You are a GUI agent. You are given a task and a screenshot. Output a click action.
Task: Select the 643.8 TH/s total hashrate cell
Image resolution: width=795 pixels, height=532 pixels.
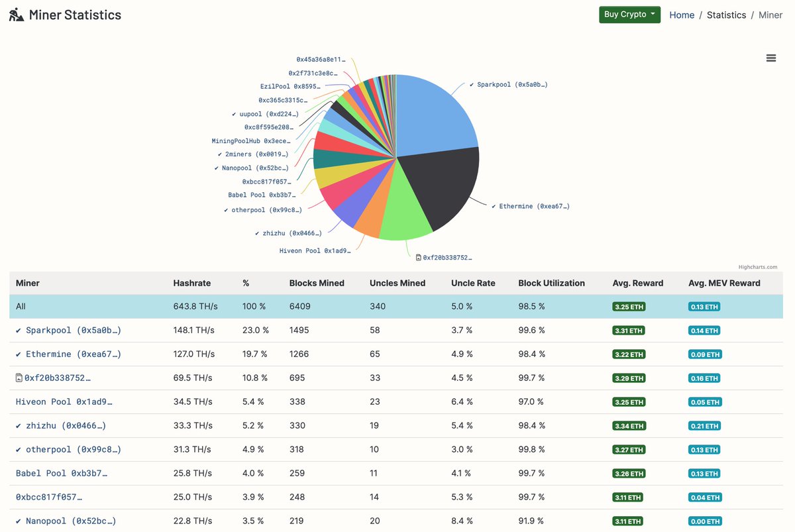195,306
